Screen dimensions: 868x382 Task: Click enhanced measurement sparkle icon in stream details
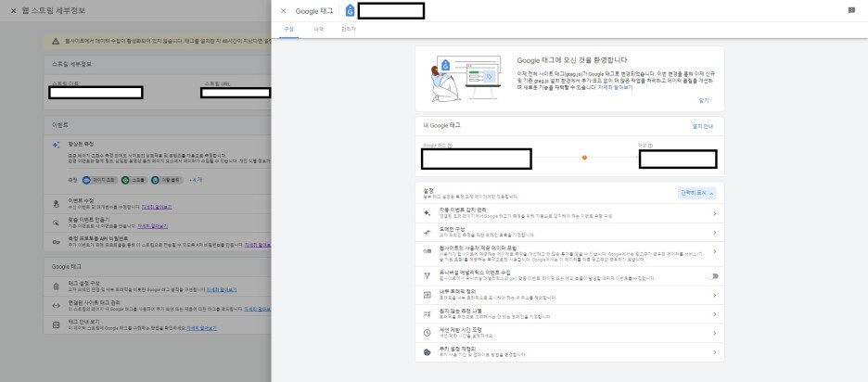pyautogui.click(x=56, y=145)
